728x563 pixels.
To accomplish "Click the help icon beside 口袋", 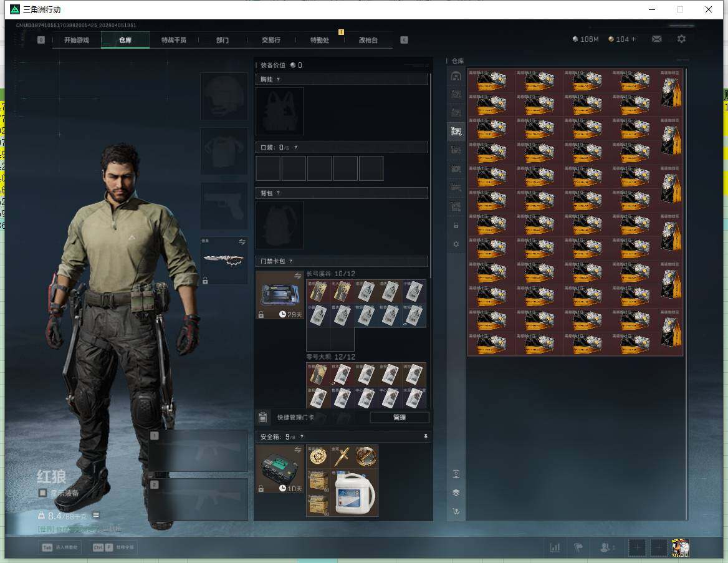I will 295,148.
